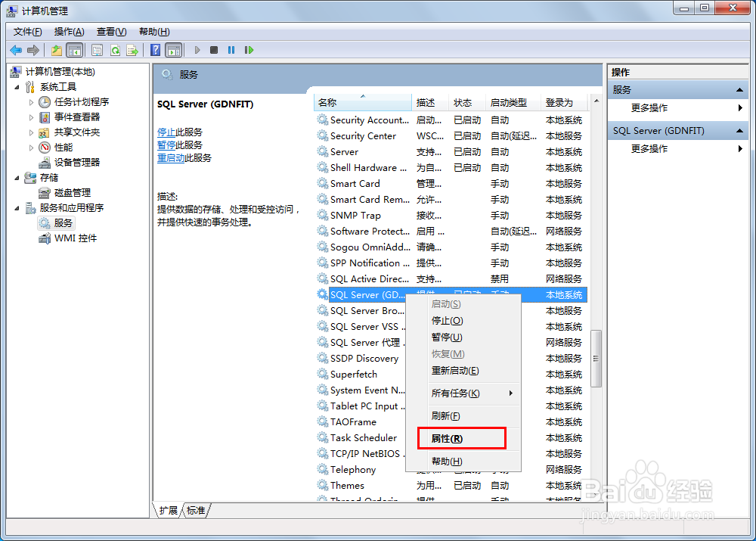Click the Pause service toolbar icon
The image size is (756, 541).
coord(232,50)
